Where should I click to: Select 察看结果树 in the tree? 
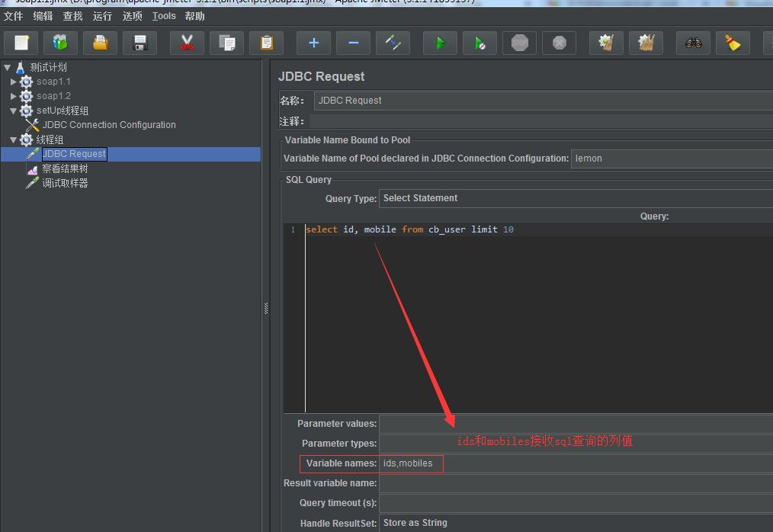[x=65, y=168]
